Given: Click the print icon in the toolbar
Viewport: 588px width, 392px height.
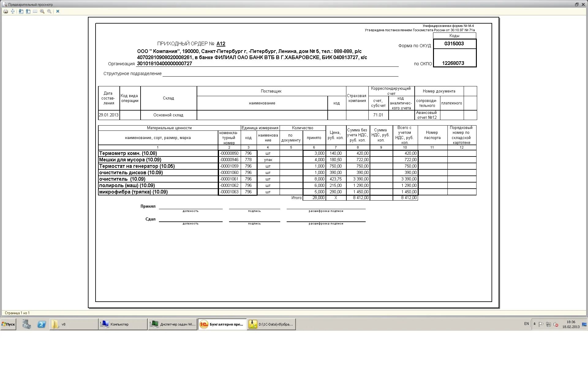Looking at the screenshot, I should click(x=6, y=11).
